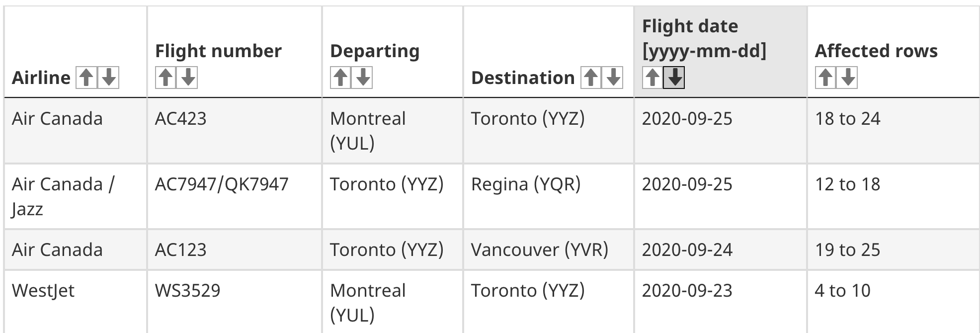Image resolution: width=980 pixels, height=333 pixels.
Task: Click active Flight date descending arrow
Action: pos(674,78)
